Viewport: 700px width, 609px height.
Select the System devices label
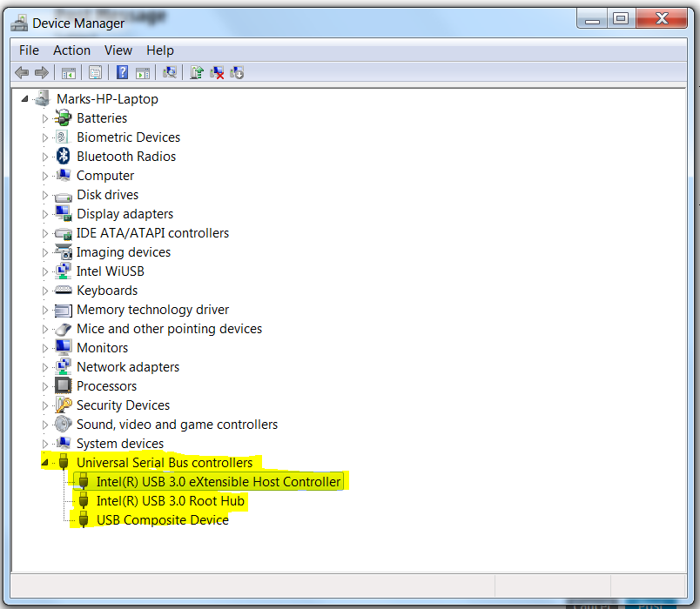point(120,444)
